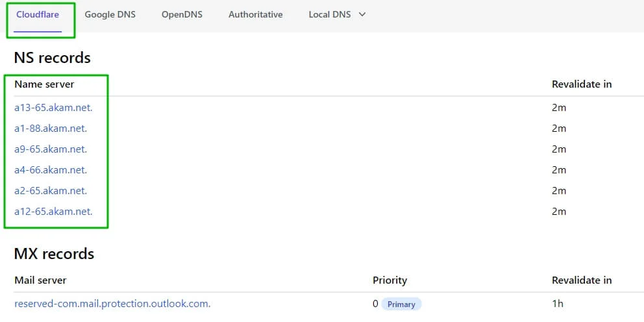Expand the Local DNS dropdown chevron
Screen dimensions: 644x322
point(362,15)
